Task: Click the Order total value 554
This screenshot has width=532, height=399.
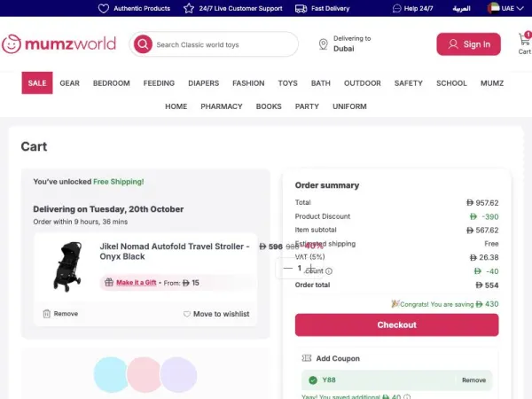Action: (x=487, y=285)
